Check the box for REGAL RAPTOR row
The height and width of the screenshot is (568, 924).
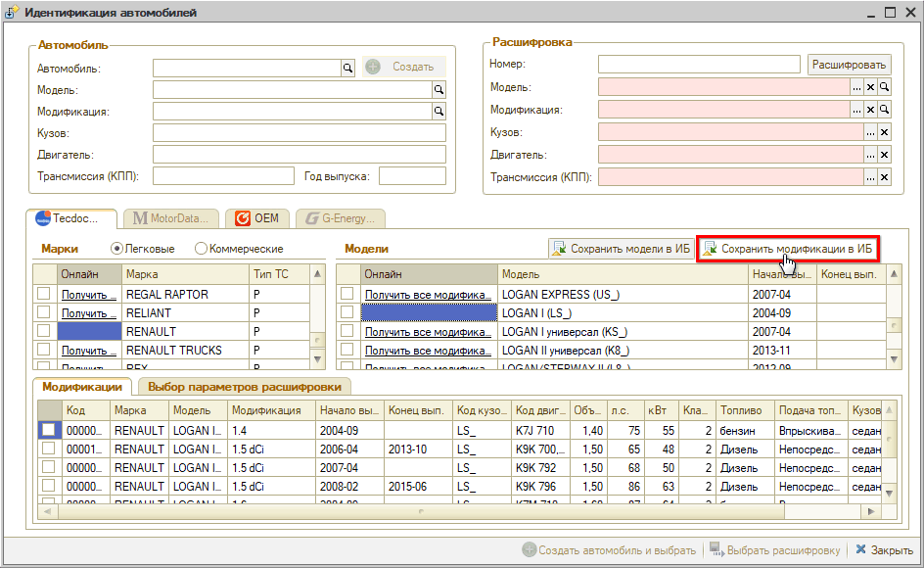click(x=44, y=294)
